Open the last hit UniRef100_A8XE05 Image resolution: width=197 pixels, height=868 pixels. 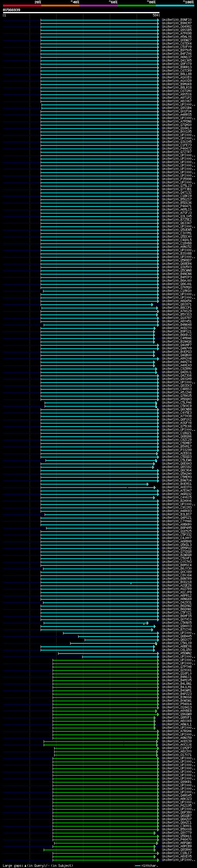click(176, 856)
